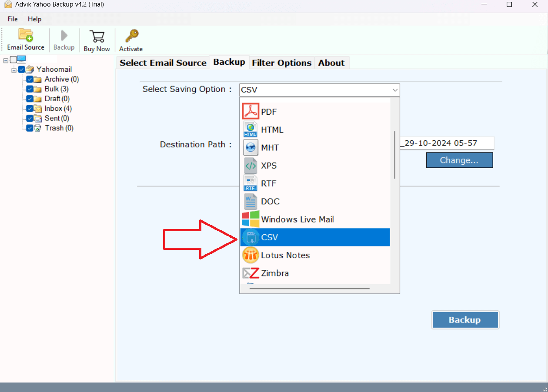Click the DOC format icon
The image size is (548, 392).
pos(251,201)
